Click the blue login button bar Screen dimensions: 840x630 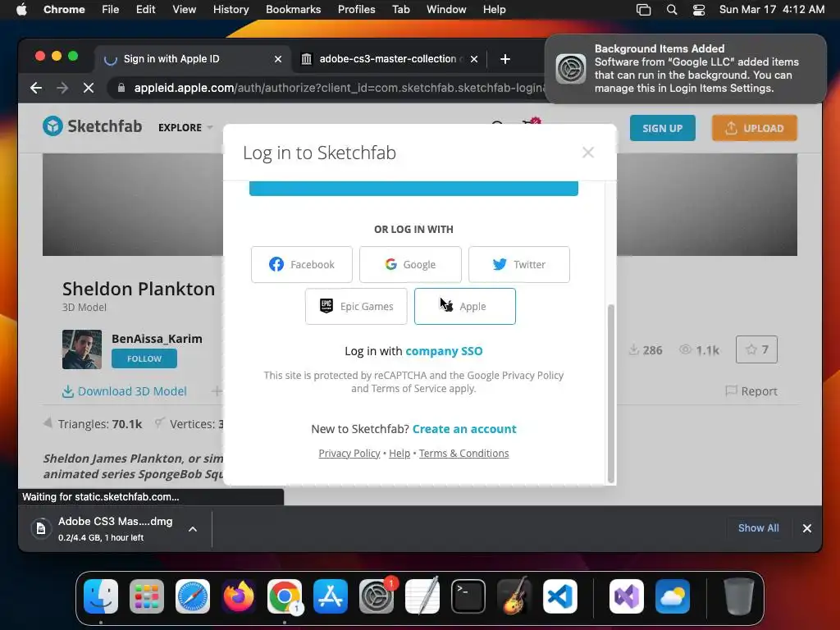[x=413, y=189]
